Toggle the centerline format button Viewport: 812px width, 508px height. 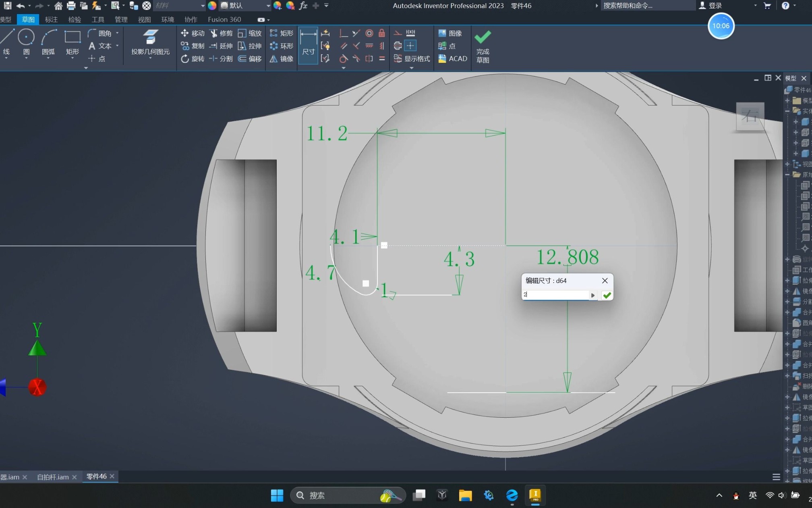[x=398, y=46]
